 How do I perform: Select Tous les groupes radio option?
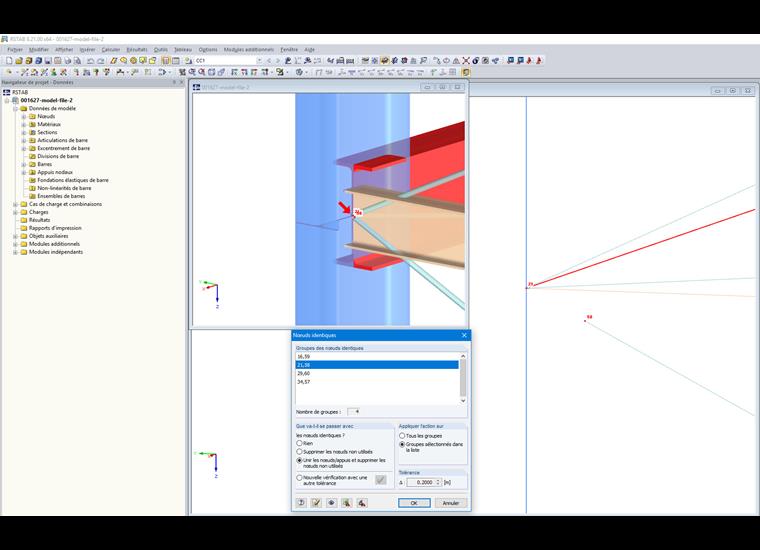tap(402, 436)
